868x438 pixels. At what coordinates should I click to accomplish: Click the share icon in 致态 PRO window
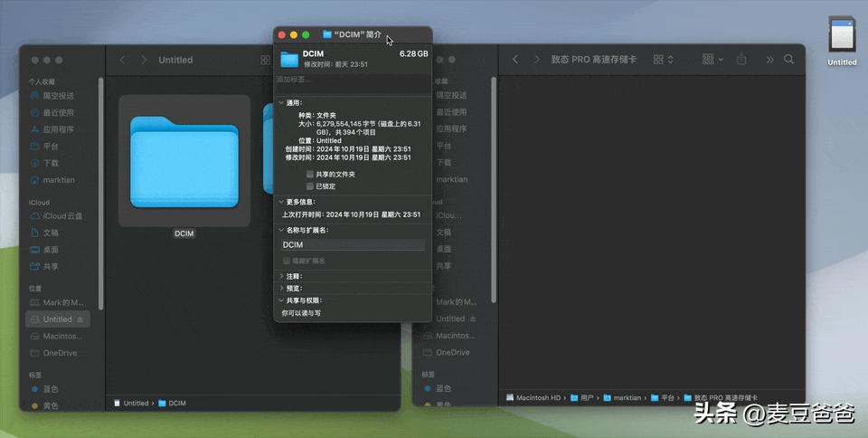coord(741,59)
